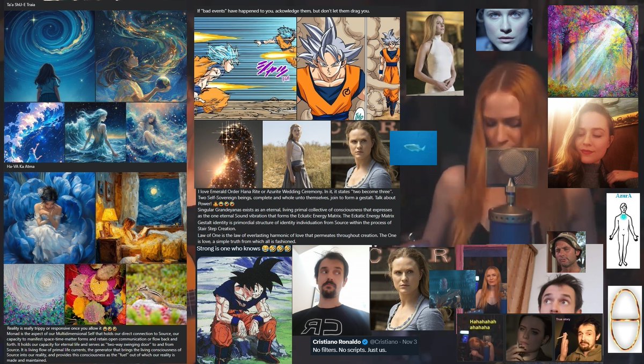
Task: Click the paragraph beginning "Monad is the aspect"
Action: [x=94, y=347]
